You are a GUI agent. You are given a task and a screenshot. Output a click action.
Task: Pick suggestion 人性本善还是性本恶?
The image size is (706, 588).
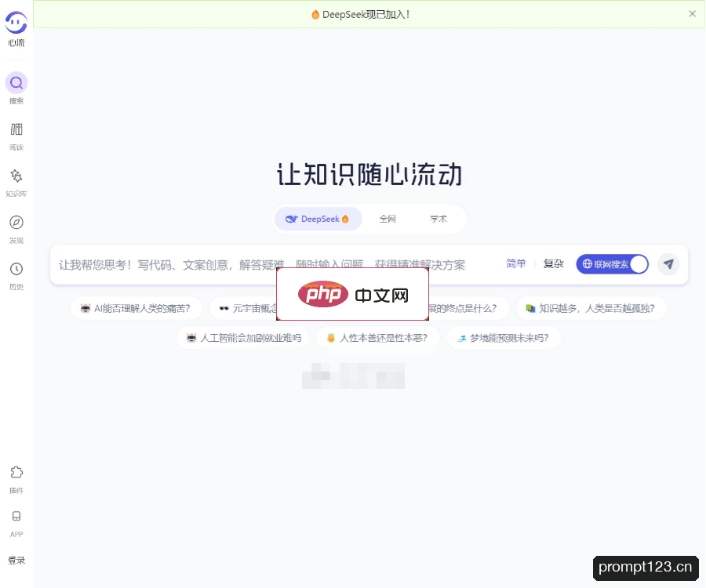pos(377,338)
